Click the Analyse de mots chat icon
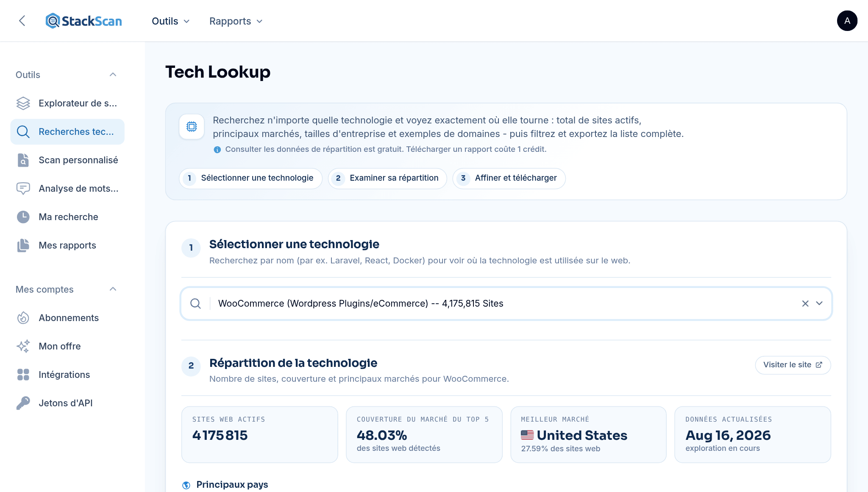 (x=23, y=188)
